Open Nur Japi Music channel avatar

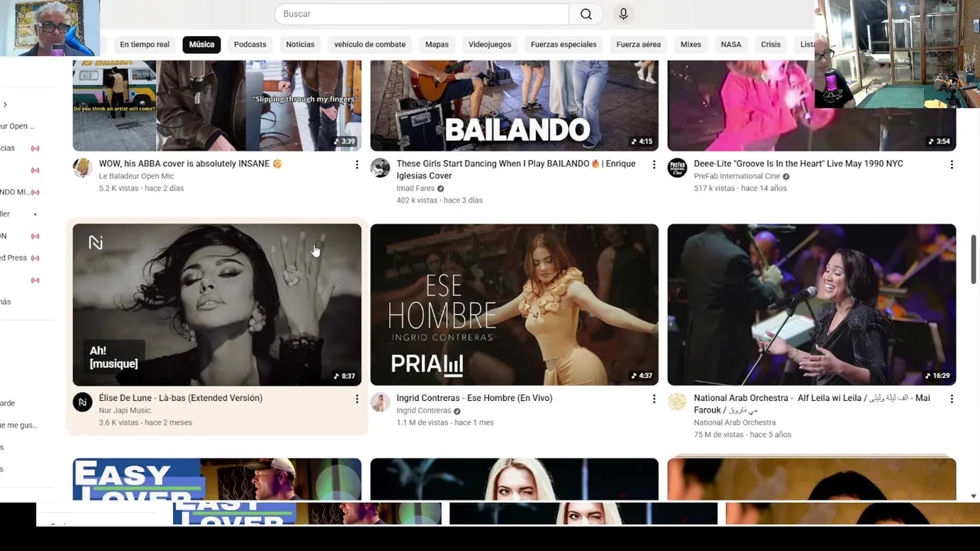click(x=83, y=402)
